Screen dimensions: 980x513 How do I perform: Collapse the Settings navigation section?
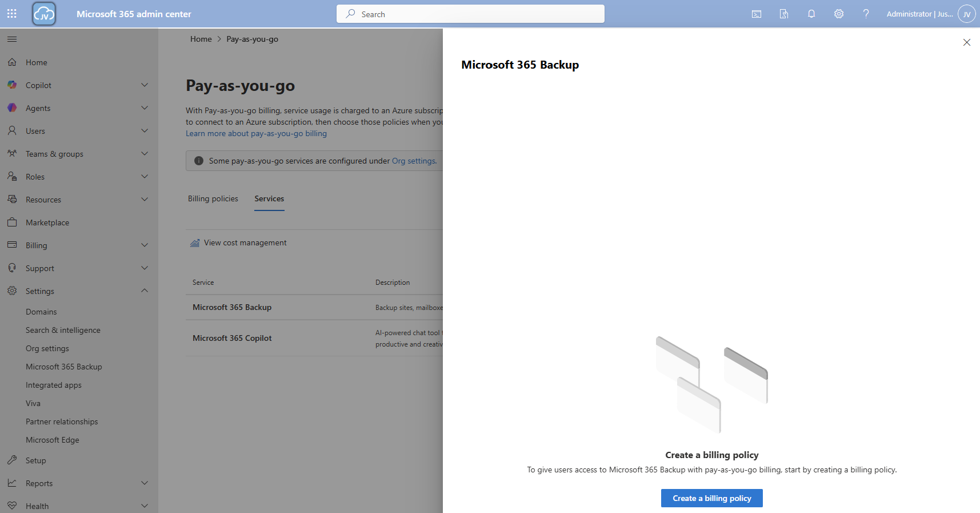(145, 291)
